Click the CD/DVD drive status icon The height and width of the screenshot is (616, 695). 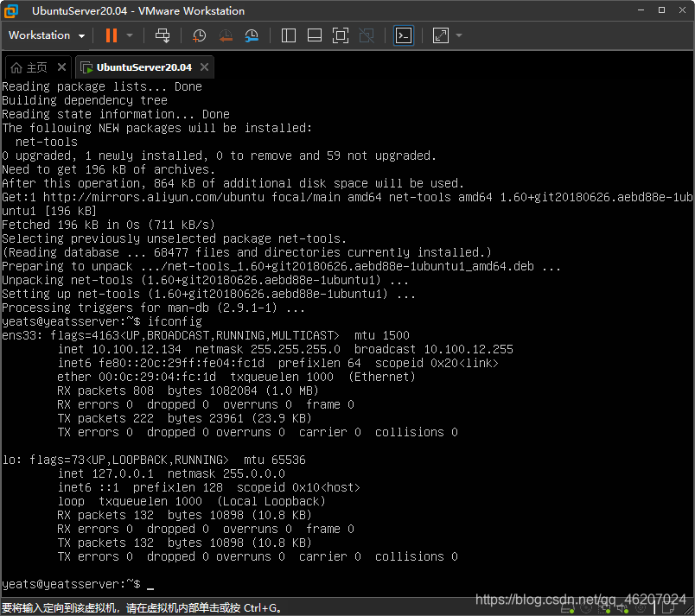(x=586, y=608)
